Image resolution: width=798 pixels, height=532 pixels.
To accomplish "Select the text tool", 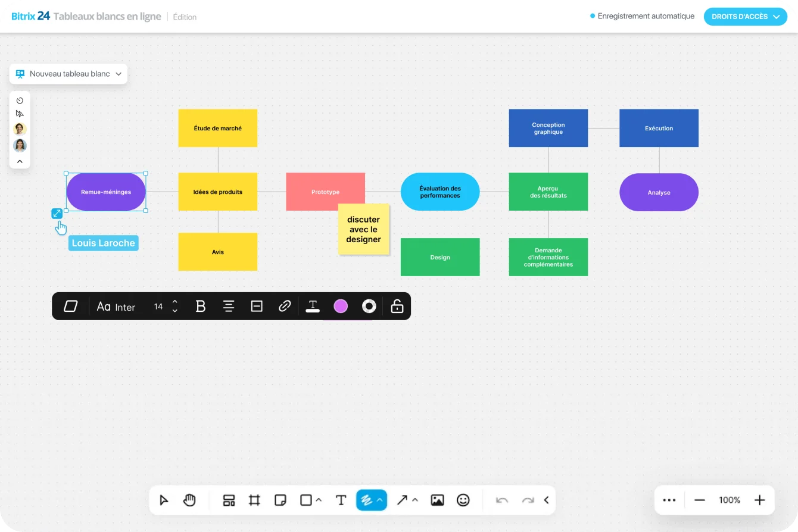I will [341, 500].
